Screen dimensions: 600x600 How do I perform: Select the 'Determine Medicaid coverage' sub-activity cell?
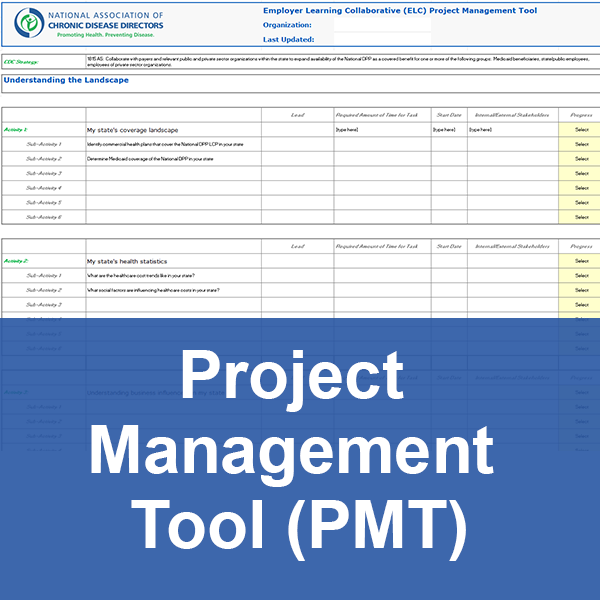click(174, 159)
